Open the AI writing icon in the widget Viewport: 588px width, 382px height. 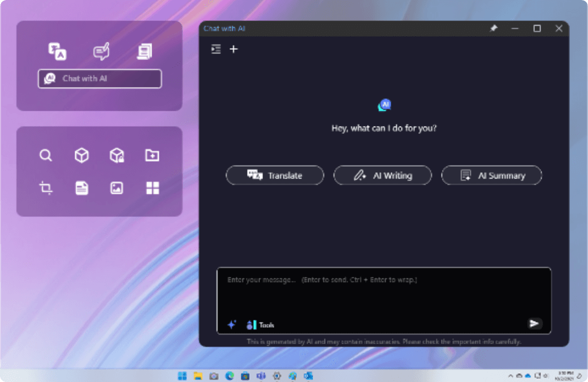click(x=101, y=51)
